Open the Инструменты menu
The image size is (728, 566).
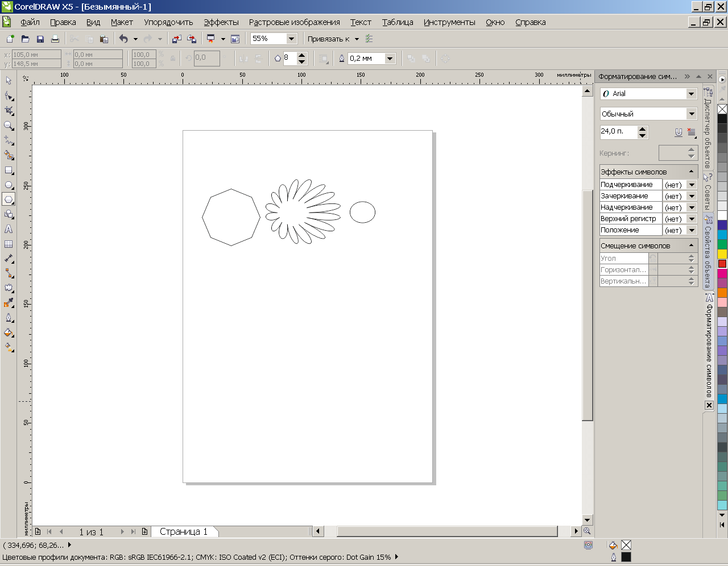coord(449,22)
